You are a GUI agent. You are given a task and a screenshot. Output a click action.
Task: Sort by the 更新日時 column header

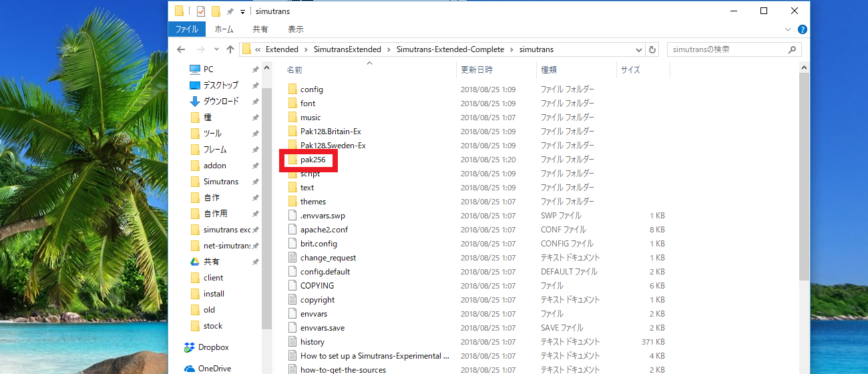[x=477, y=69]
